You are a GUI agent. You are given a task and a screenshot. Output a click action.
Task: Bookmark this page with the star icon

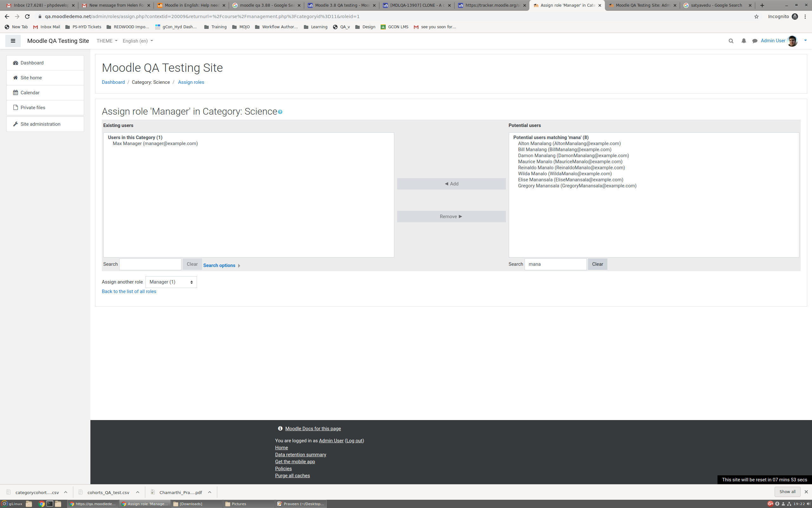click(x=756, y=17)
